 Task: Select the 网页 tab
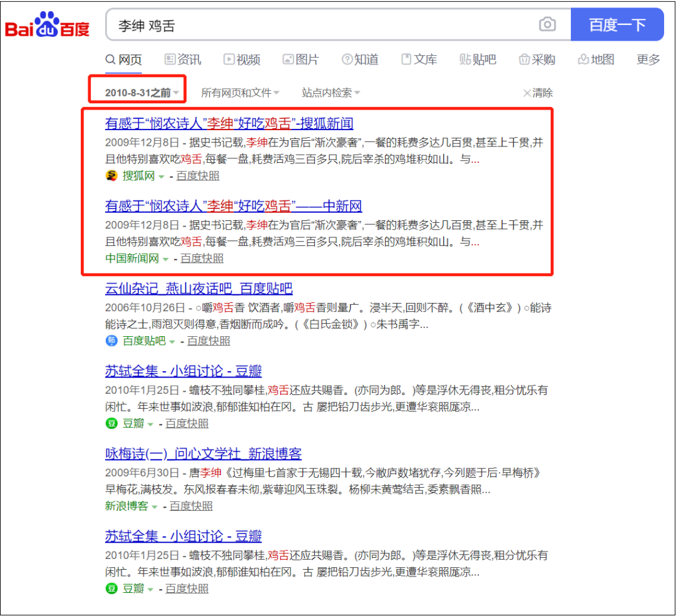tap(124, 59)
